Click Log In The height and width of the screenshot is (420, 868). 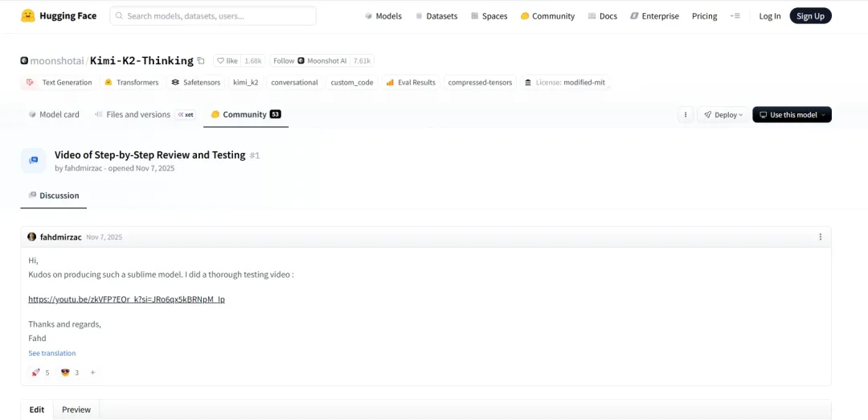point(769,16)
